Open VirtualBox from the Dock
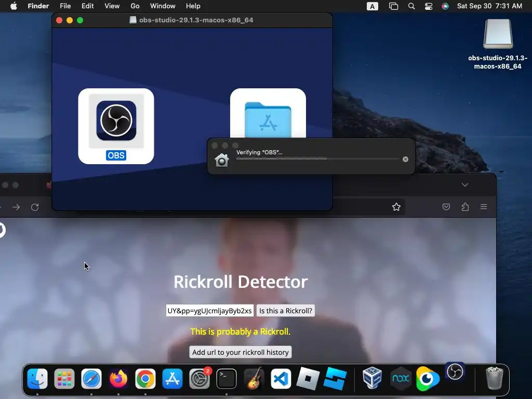This screenshot has height=399, width=532. point(372,377)
